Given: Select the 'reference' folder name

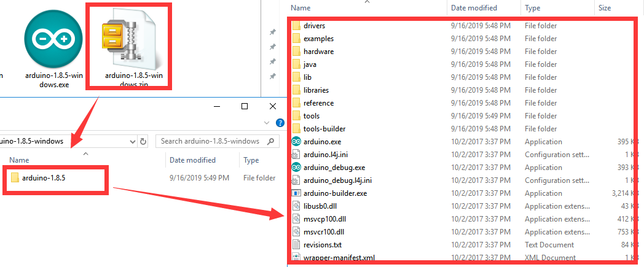Looking at the screenshot, I should [x=319, y=103].
